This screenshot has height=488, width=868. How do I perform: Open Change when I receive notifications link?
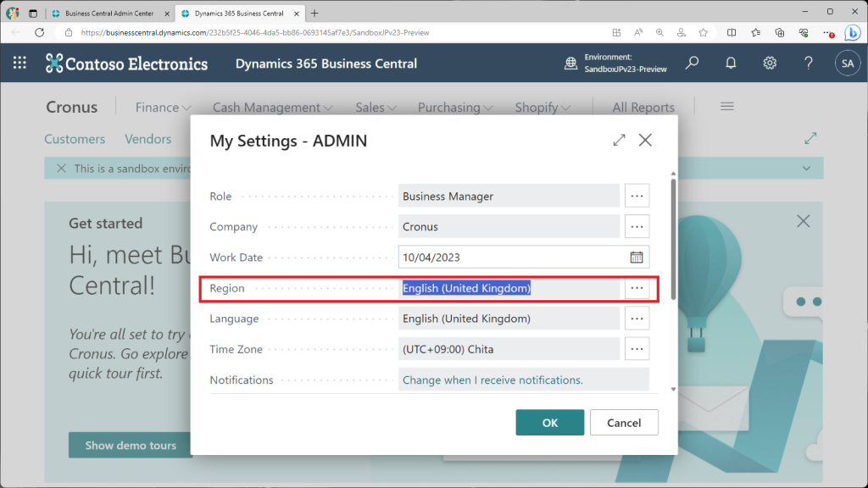pos(492,380)
